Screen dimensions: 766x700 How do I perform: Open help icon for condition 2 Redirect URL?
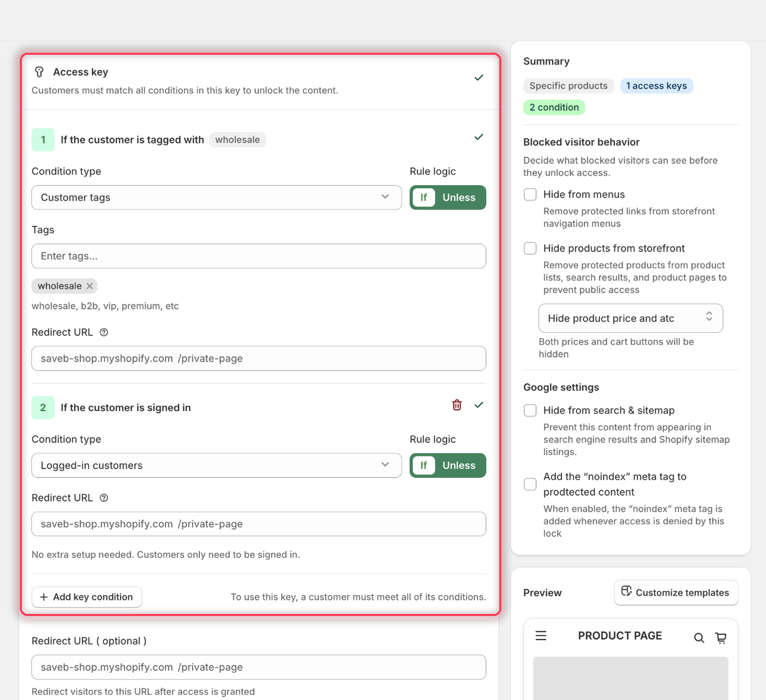pos(104,498)
